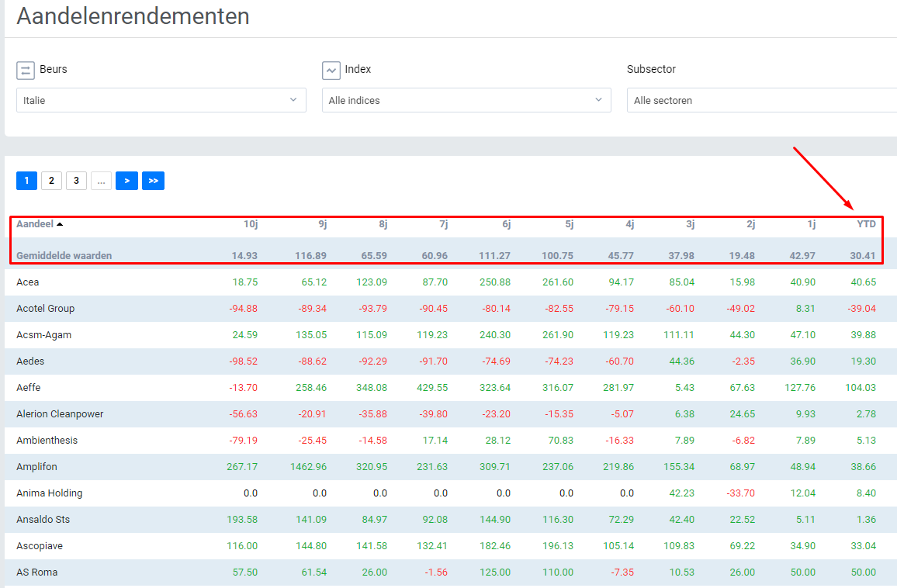Select the Amplifon stock row
897x588 pixels.
click(451, 467)
